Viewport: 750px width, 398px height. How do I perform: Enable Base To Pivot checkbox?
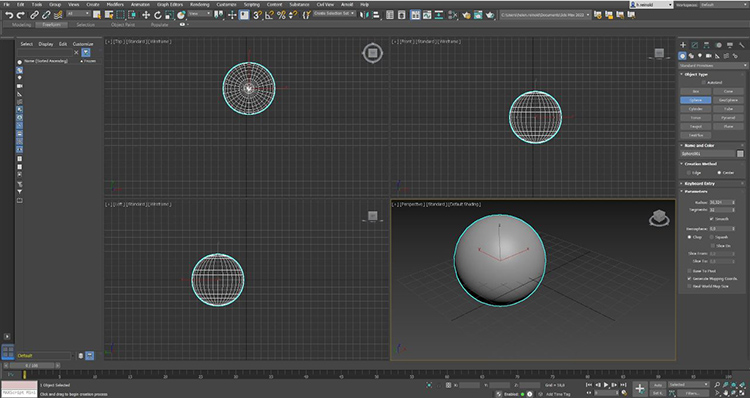click(x=689, y=271)
